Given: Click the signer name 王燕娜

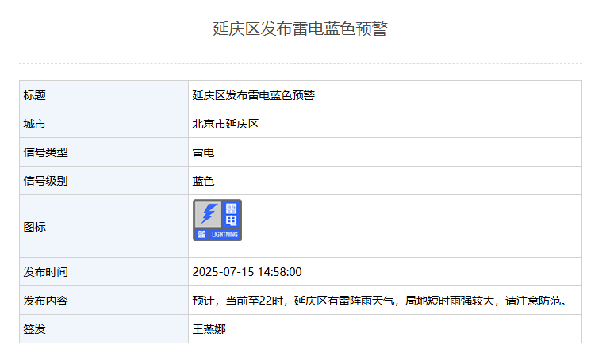Looking at the screenshot, I should click(209, 329).
